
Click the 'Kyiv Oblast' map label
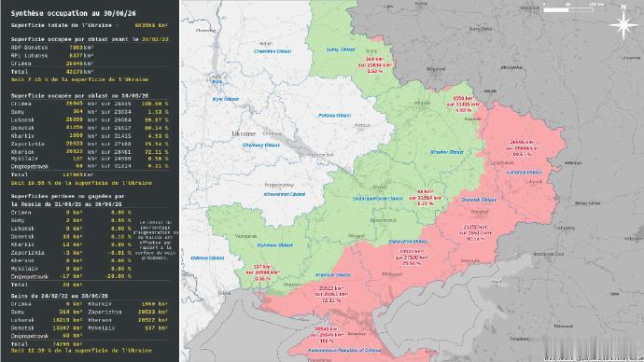point(226,99)
